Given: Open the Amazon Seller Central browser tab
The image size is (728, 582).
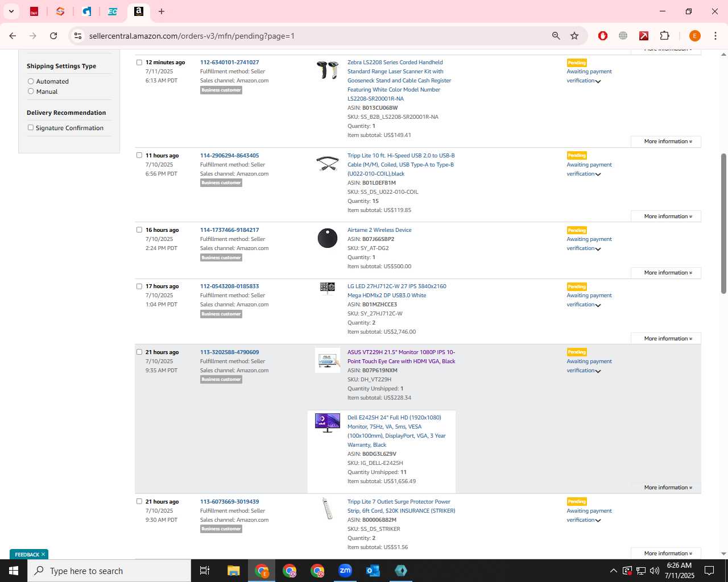Looking at the screenshot, I should [x=138, y=11].
